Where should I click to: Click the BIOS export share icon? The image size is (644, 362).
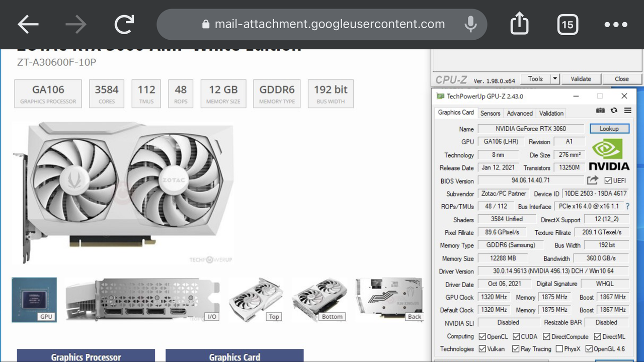click(593, 180)
